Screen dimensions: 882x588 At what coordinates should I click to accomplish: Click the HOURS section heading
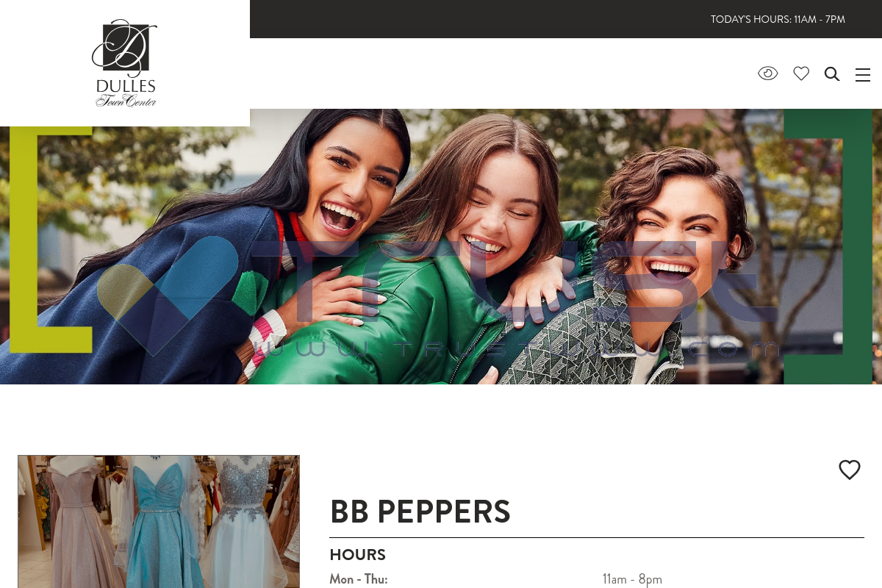(357, 555)
